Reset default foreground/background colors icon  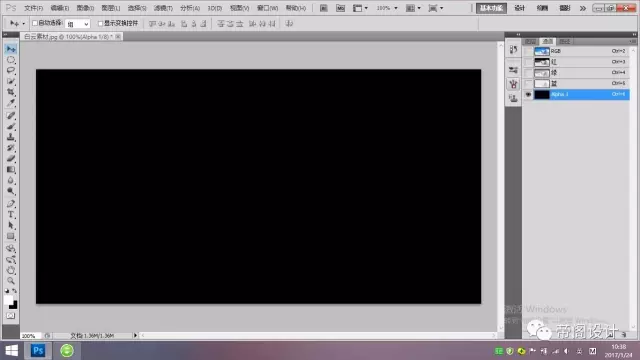7,291
